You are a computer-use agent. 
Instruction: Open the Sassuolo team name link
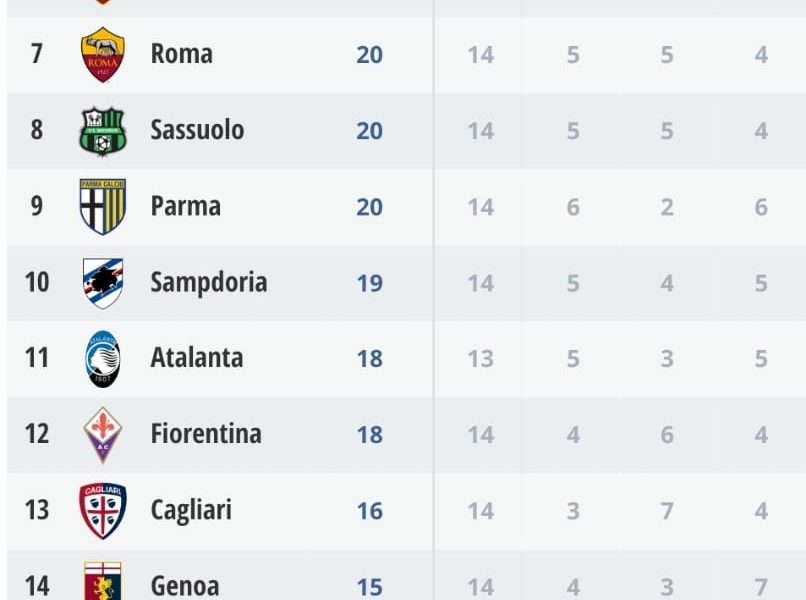tap(197, 130)
